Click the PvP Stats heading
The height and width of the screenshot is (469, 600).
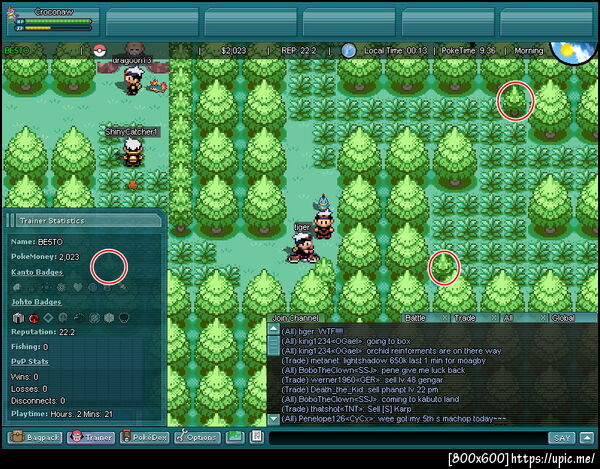[30, 362]
